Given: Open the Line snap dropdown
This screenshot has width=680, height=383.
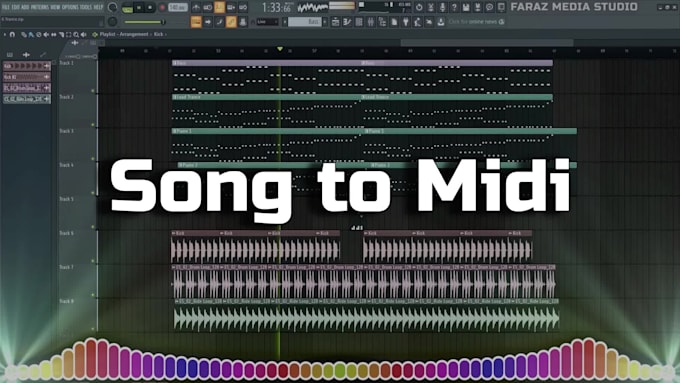Looking at the screenshot, I should pos(267,22).
